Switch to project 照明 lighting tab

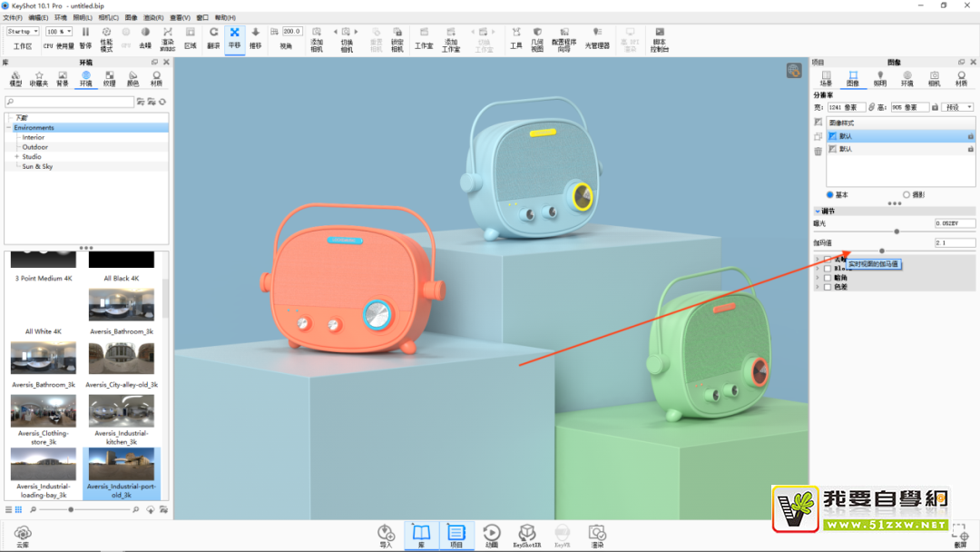pyautogui.click(x=880, y=79)
